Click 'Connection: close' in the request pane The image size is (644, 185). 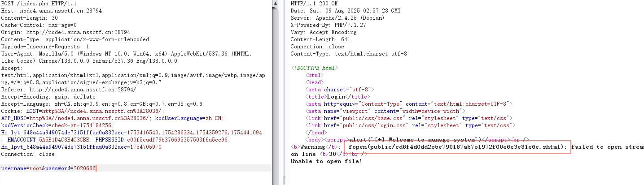28,154
